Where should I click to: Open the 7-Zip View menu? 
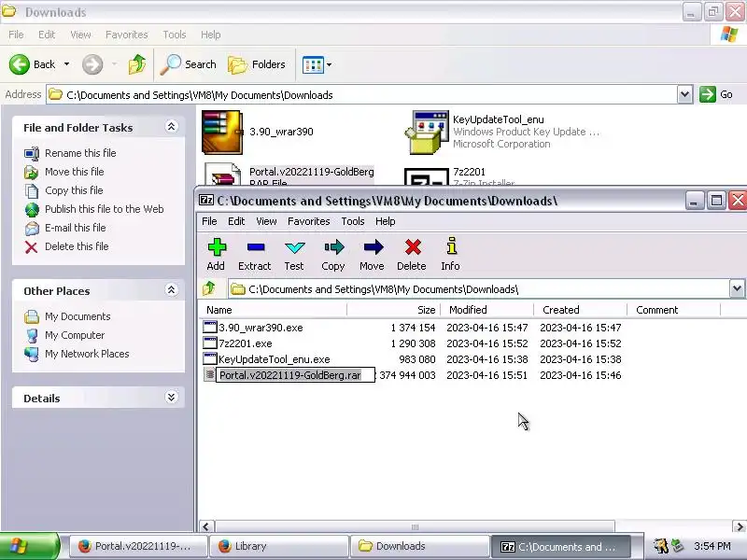point(266,221)
